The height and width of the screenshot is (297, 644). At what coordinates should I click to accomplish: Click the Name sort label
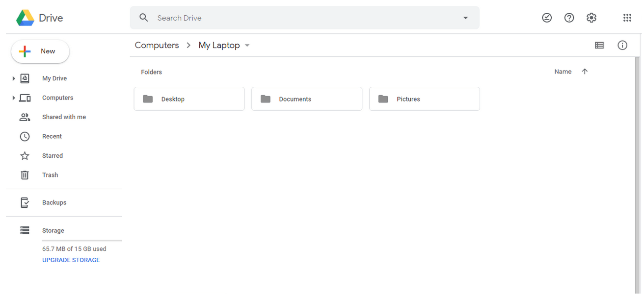(x=563, y=72)
